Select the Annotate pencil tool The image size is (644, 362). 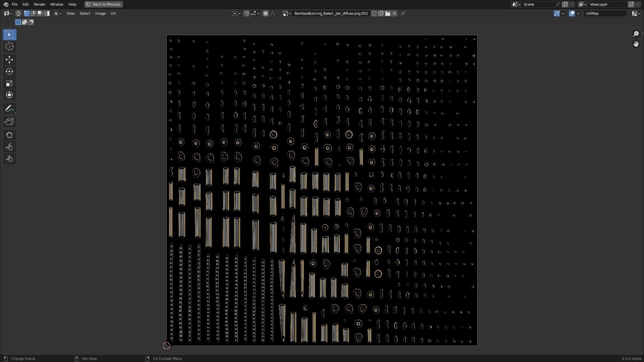point(9,108)
